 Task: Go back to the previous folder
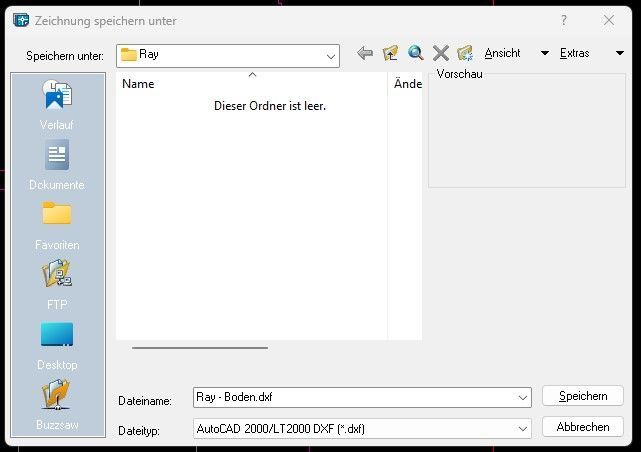[365, 54]
